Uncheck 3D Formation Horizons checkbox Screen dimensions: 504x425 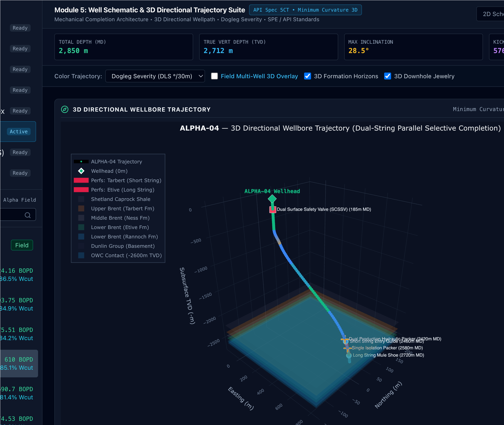[308, 76]
